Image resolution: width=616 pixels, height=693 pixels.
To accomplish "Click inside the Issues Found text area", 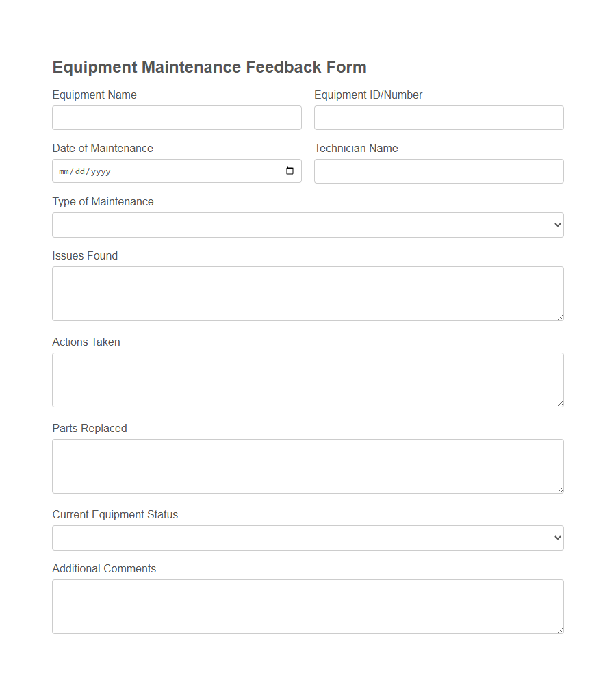I will click(308, 293).
